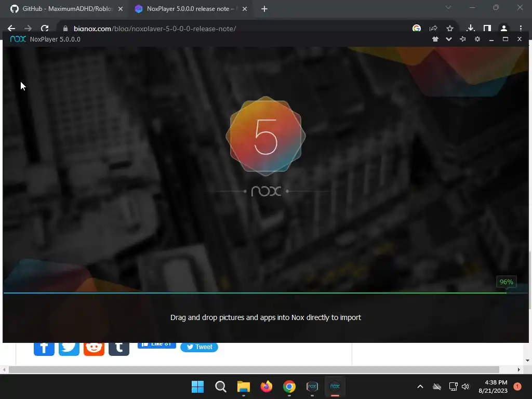Viewport: 532px width, 399px height.
Task: Open Chrome downloads icon
Action: coord(471,29)
